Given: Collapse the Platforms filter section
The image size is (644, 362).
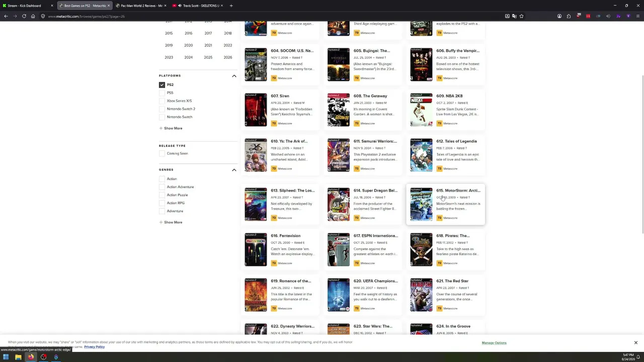Looking at the screenshot, I should coord(234,76).
